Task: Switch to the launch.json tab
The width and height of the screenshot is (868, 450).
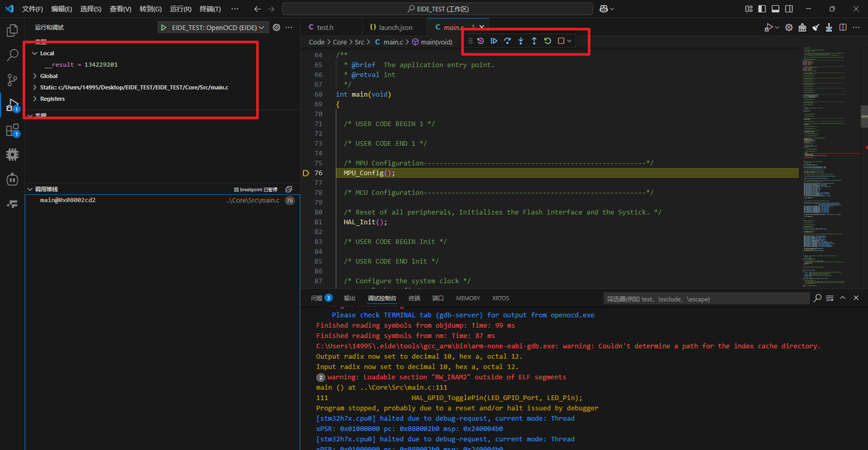Action: [394, 27]
